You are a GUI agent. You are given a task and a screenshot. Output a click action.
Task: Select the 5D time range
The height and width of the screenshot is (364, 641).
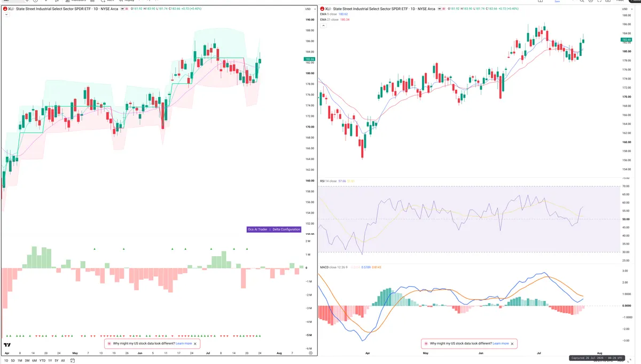(x=13, y=361)
